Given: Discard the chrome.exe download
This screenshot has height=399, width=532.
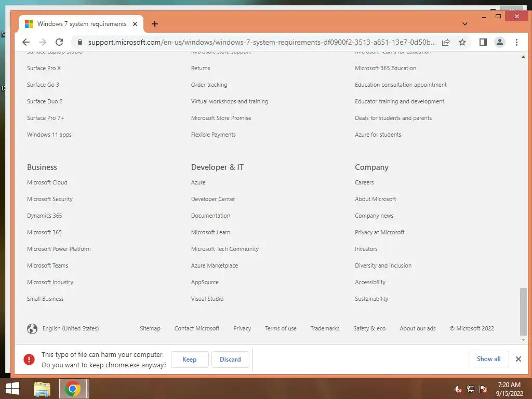Looking at the screenshot, I should (230, 360).
